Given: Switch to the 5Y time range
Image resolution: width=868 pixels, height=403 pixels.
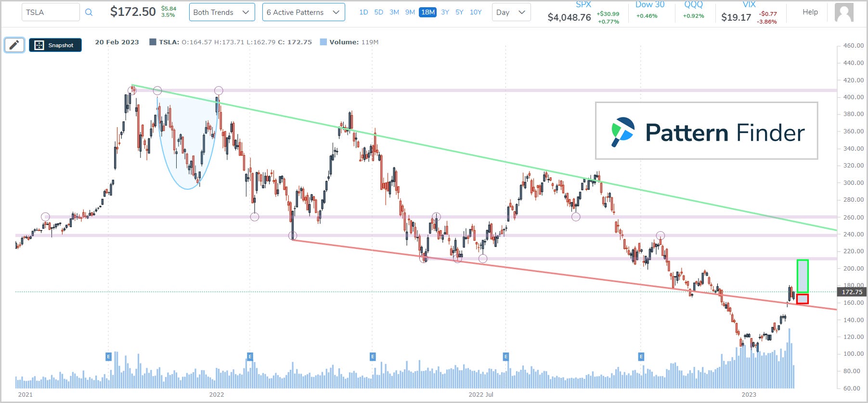Looking at the screenshot, I should coord(459,12).
